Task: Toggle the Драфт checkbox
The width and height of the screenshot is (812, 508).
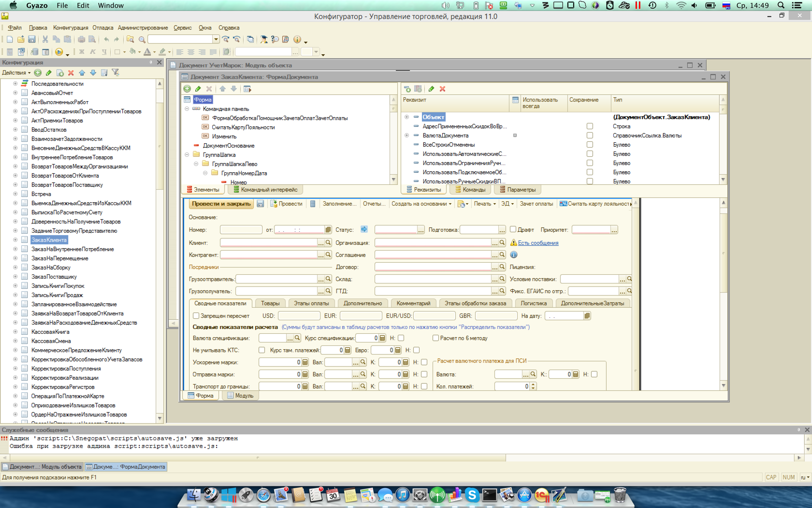Action: (513, 229)
